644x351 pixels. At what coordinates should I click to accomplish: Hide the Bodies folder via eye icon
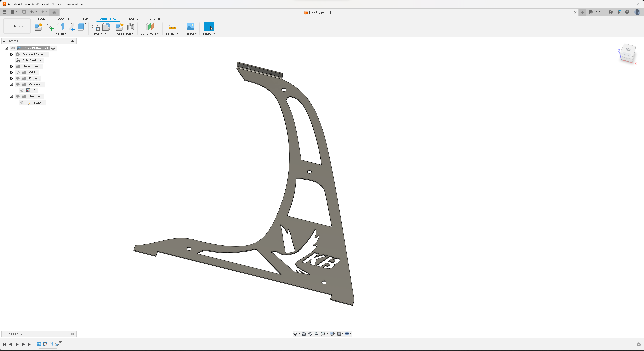tap(18, 78)
